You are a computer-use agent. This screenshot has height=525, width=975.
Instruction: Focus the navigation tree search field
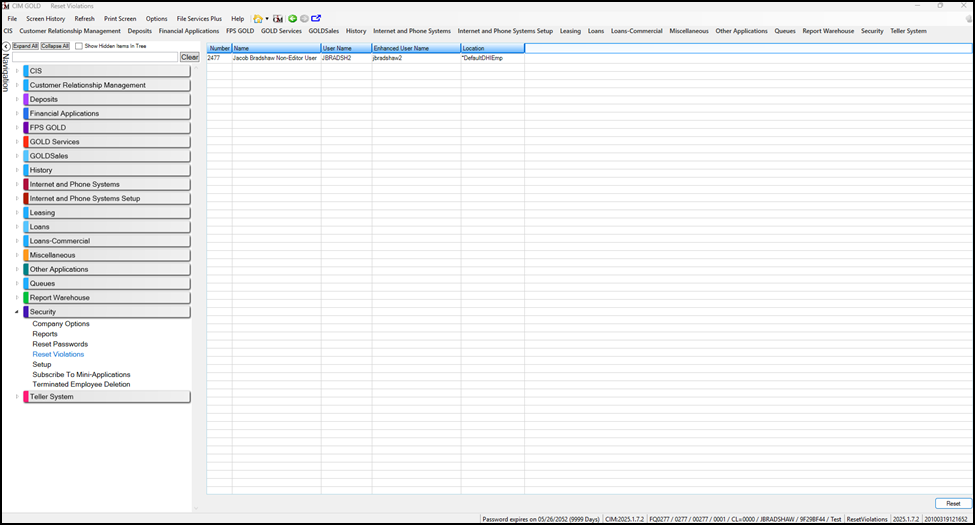click(x=95, y=57)
